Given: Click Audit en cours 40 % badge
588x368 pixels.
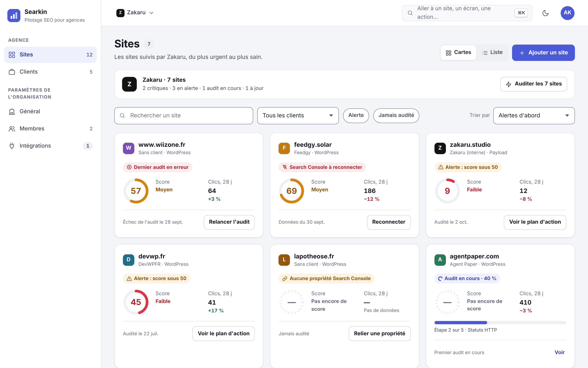Looking at the screenshot, I should (467, 279).
